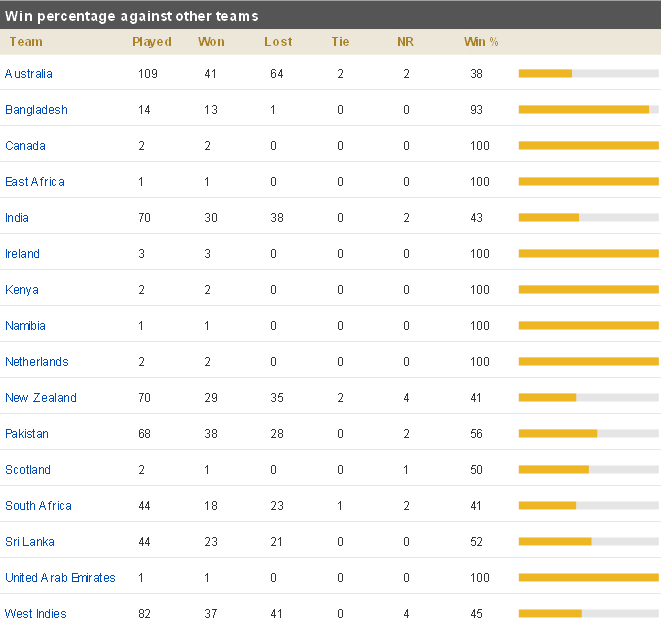The width and height of the screenshot is (661, 628).
Task: Click the Team column header
Action: tap(26, 42)
